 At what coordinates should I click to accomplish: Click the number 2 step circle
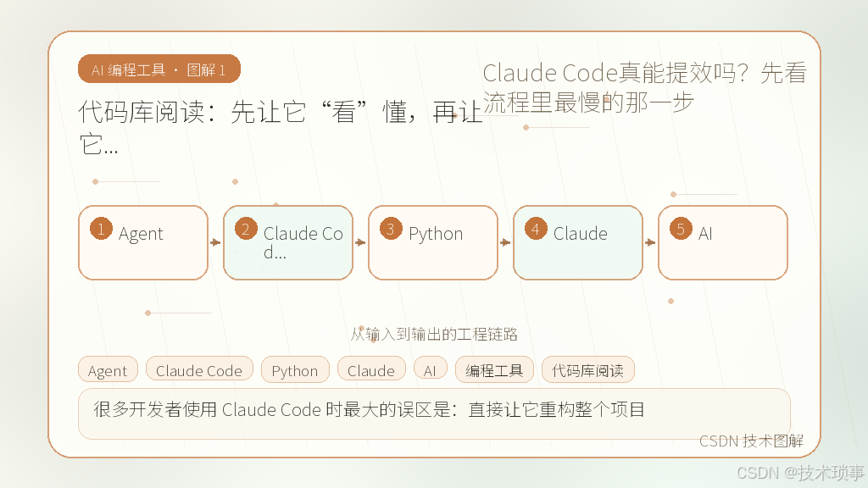coord(246,229)
